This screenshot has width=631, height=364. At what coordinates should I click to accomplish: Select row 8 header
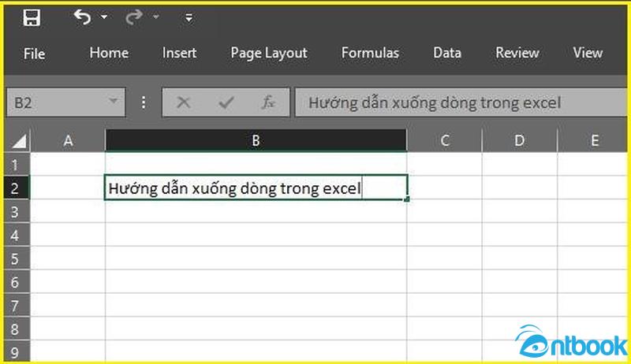click(16, 329)
